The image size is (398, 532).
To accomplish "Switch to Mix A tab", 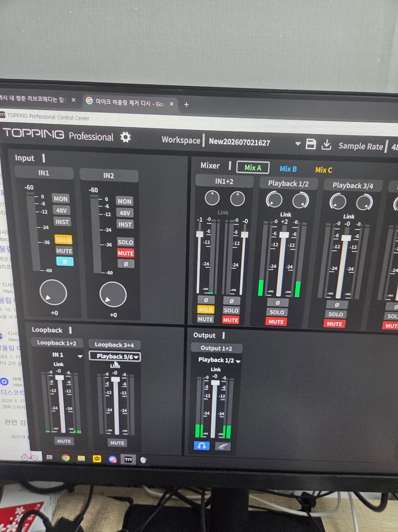I will (253, 168).
